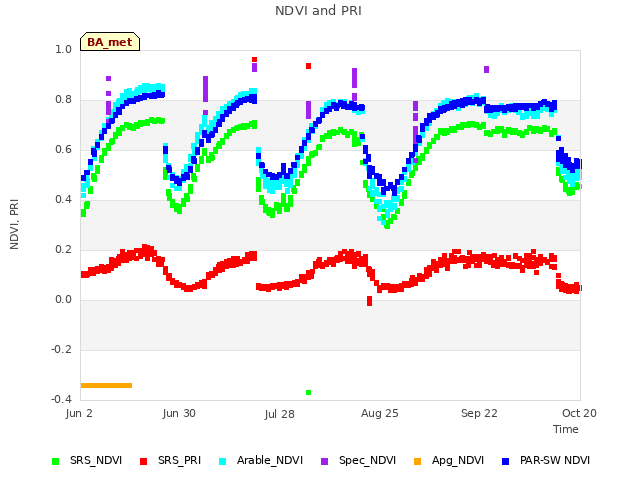
Task: Click the green outlier point near -0.4
Action: (309, 393)
